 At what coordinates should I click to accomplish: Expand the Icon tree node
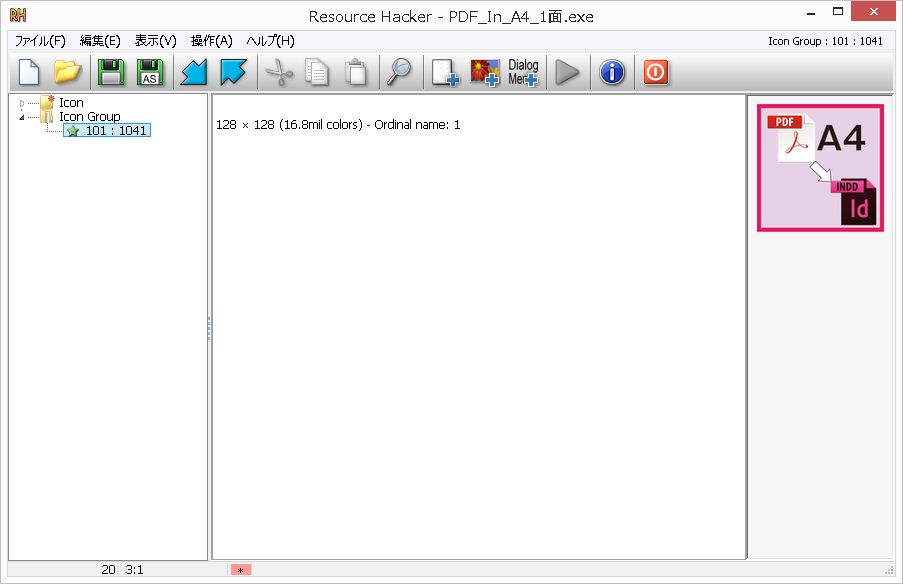[22, 104]
